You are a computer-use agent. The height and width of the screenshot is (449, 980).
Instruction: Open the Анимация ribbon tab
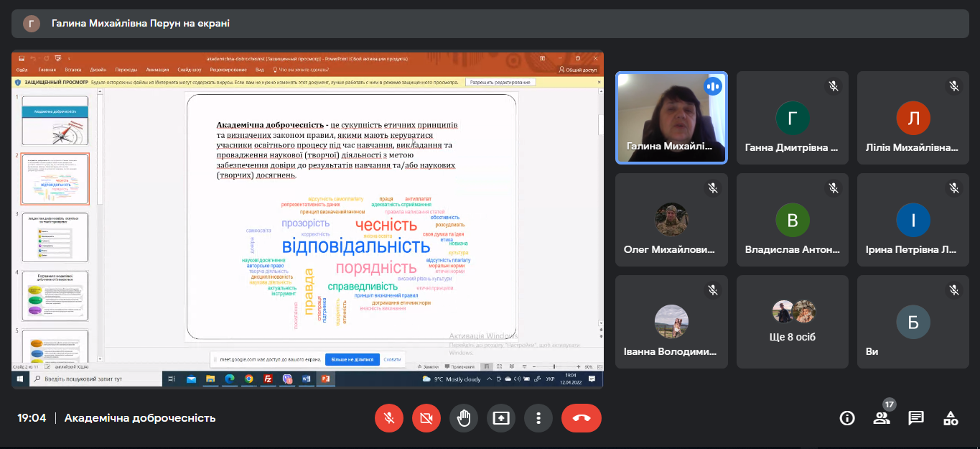pos(157,70)
